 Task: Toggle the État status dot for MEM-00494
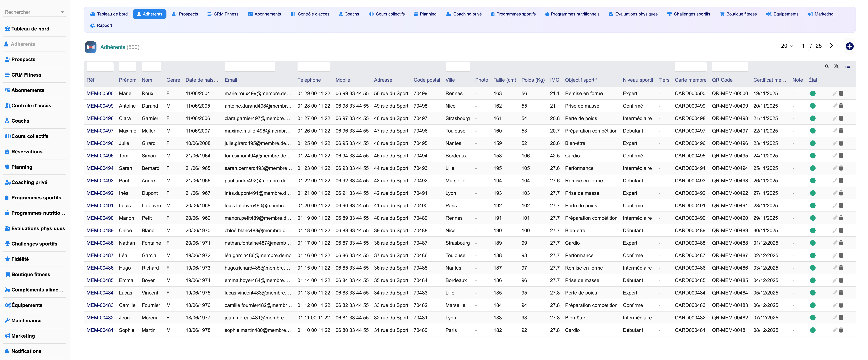pyautogui.click(x=812, y=168)
